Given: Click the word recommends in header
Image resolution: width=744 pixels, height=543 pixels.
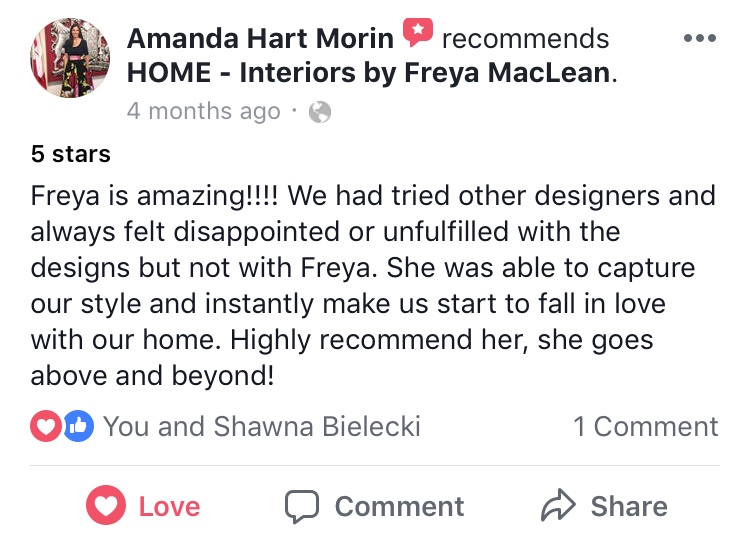Looking at the screenshot, I should (x=525, y=38).
